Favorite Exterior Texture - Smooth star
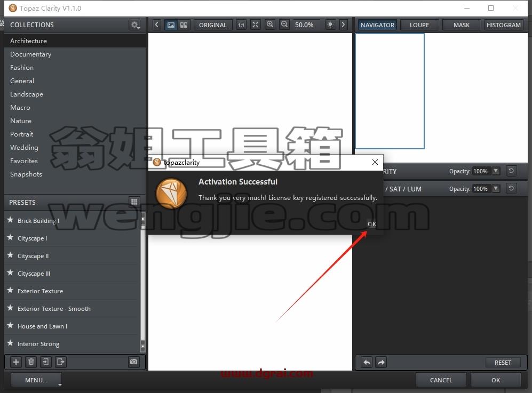 (x=10, y=308)
